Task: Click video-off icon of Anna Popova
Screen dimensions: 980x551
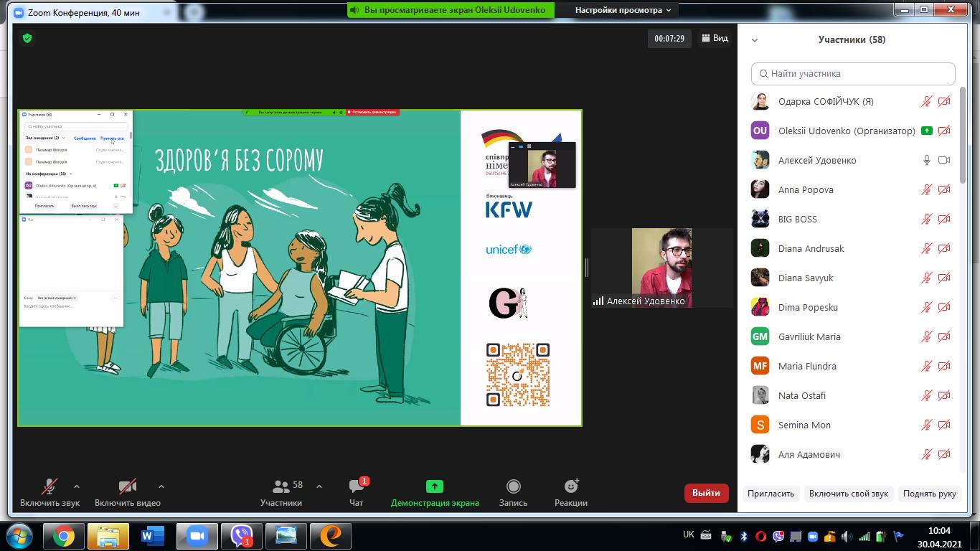Action: coord(944,189)
